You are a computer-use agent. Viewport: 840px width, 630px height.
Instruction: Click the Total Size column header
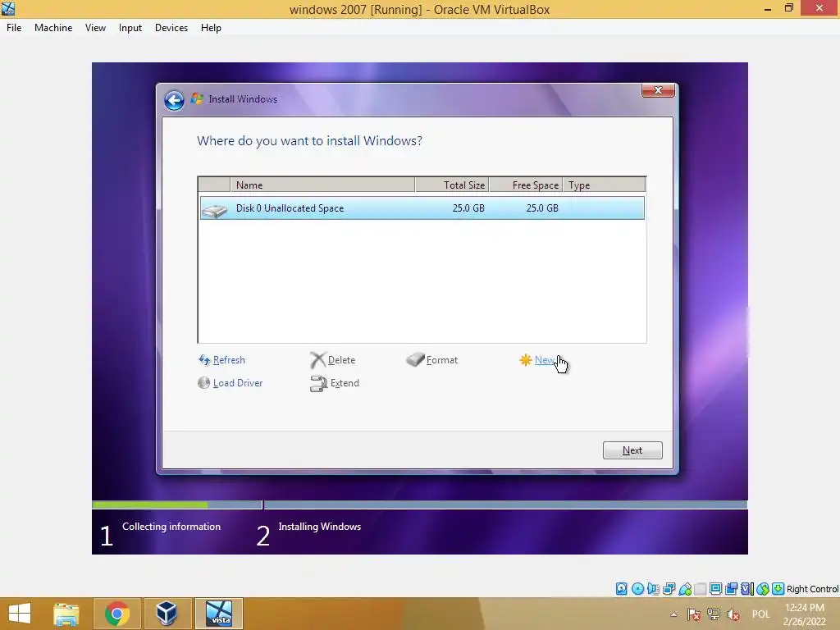[x=452, y=185]
